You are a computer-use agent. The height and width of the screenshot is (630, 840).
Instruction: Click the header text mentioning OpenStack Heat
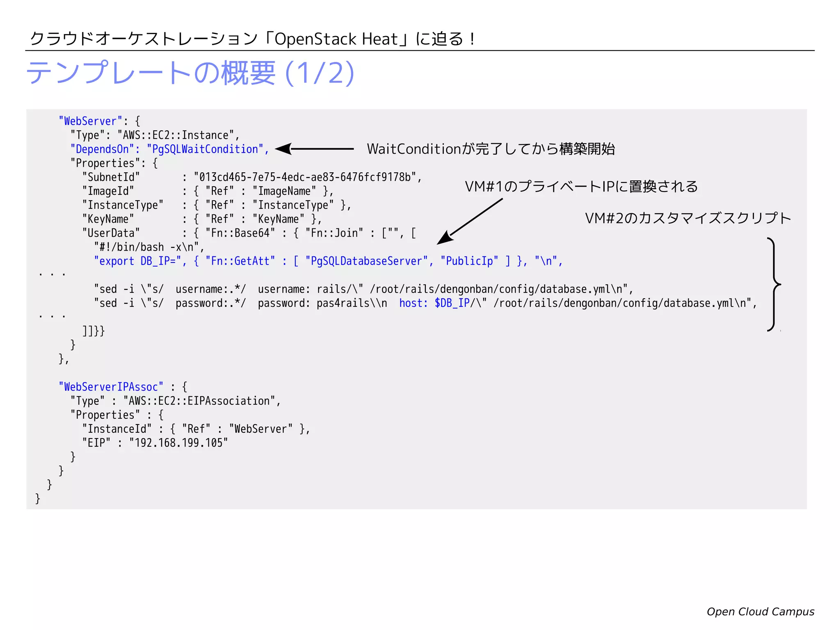pos(253,39)
